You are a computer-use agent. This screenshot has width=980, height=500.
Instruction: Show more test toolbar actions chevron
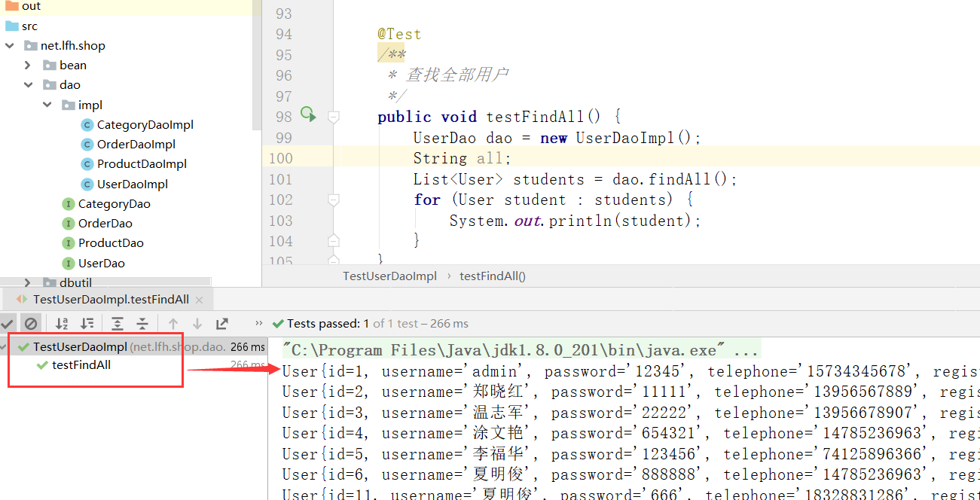tap(259, 323)
